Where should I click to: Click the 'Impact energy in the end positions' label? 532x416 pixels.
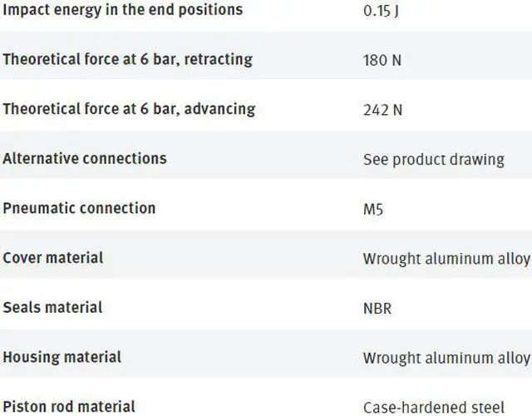tap(122, 10)
